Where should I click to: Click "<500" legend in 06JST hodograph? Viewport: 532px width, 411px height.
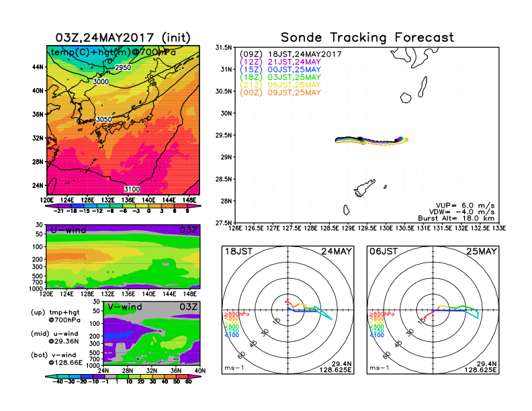tap(377, 326)
